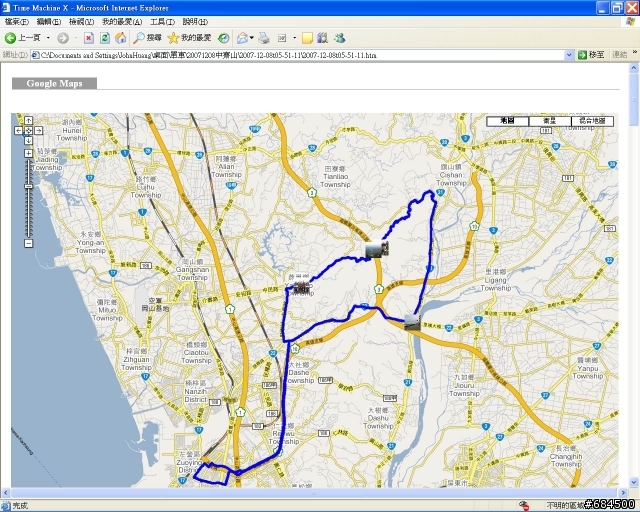Click the Windows flag logo throbber
Image resolution: width=640 pixels, height=512 pixels.
[631, 22]
